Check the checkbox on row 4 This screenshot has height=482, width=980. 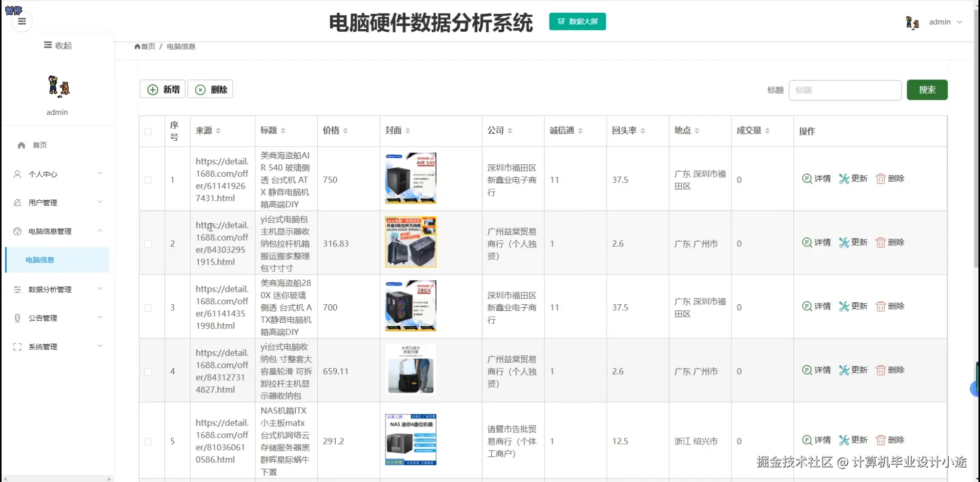pyautogui.click(x=149, y=372)
